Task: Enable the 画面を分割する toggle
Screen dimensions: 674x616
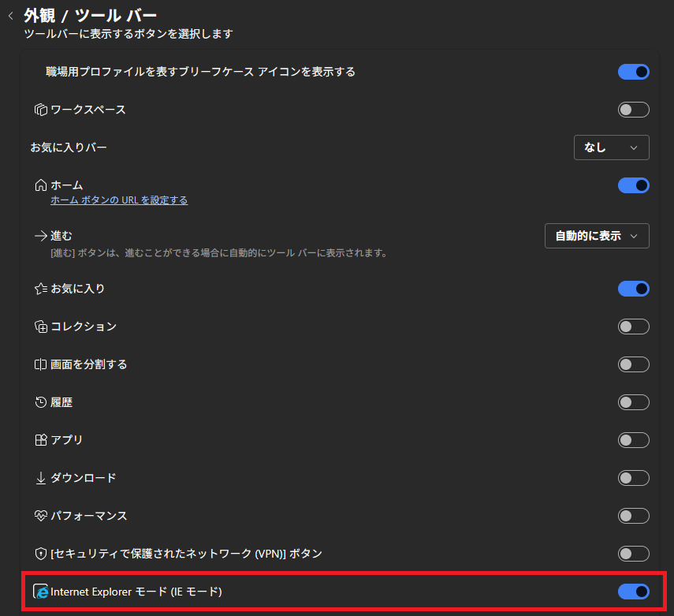Action: click(x=634, y=364)
